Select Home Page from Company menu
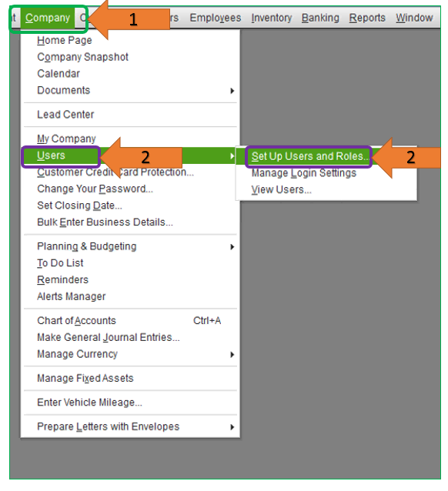This screenshot has height=491, width=448. (x=65, y=40)
